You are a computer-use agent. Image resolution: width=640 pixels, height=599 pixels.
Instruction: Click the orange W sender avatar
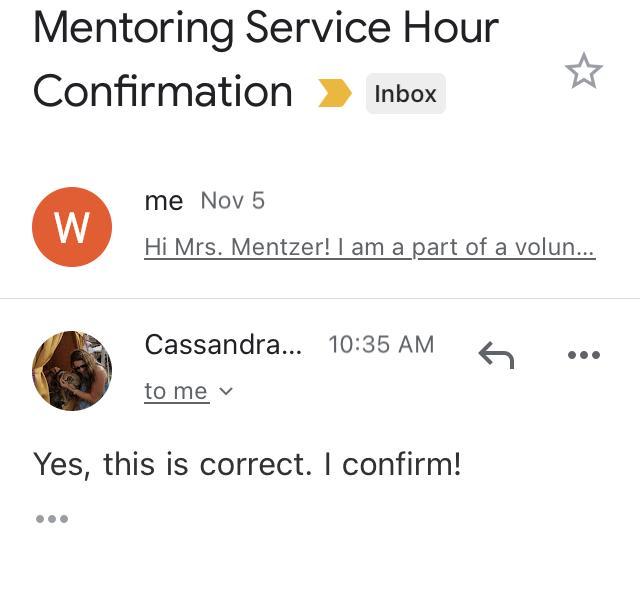tap(71, 227)
